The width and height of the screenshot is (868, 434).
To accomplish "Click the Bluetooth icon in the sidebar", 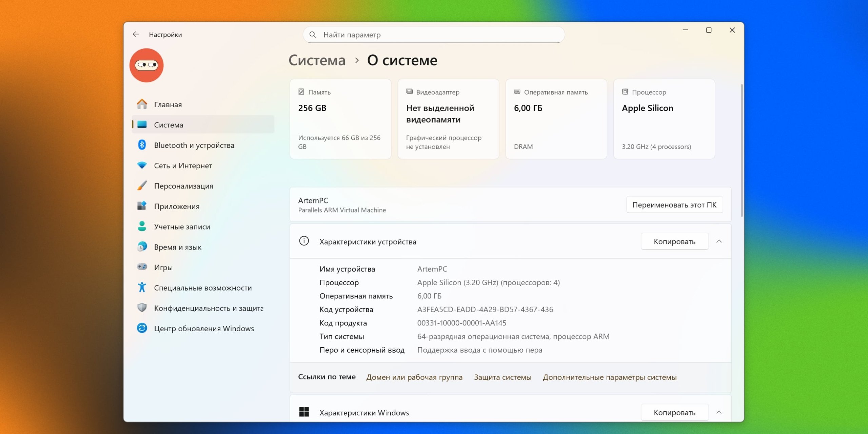I will [x=142, y=145].
